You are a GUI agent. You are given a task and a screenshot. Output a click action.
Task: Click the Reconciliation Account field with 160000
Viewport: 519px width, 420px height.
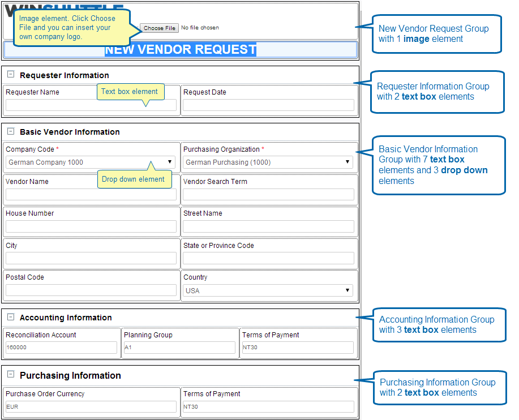tap(61, 348)
